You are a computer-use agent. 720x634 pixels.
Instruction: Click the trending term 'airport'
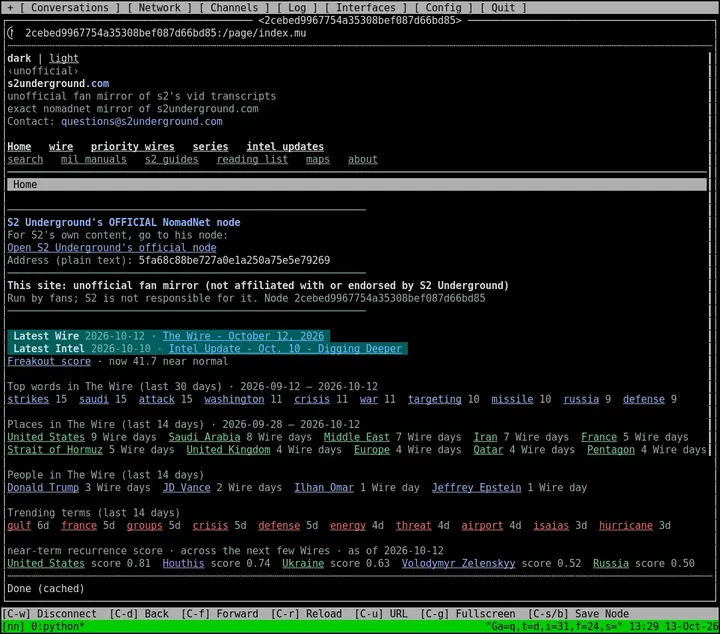(x=482, y=526)
